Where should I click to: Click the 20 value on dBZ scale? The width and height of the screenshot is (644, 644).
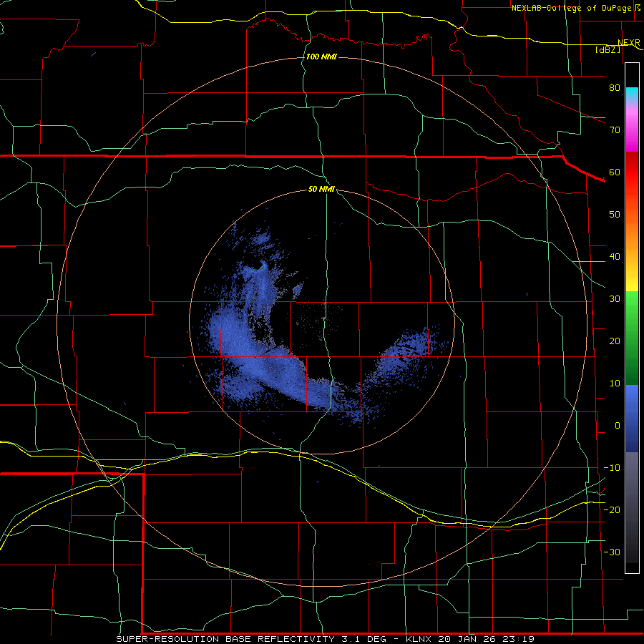[615, 341]
